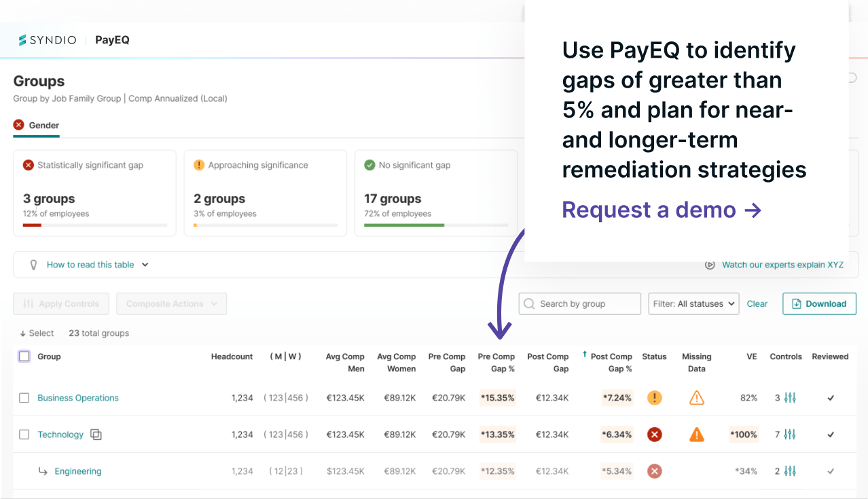Click Technology red status X icon

[x=654, y=435]
